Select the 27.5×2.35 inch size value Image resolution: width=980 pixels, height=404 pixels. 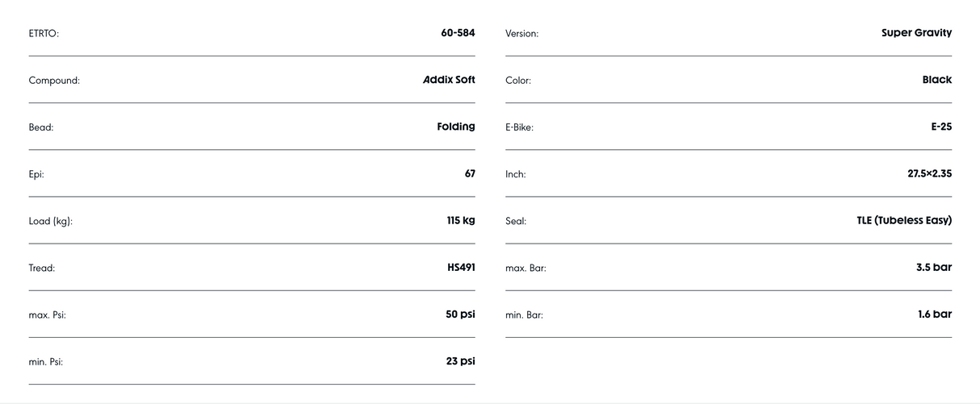tap(929, 173)
